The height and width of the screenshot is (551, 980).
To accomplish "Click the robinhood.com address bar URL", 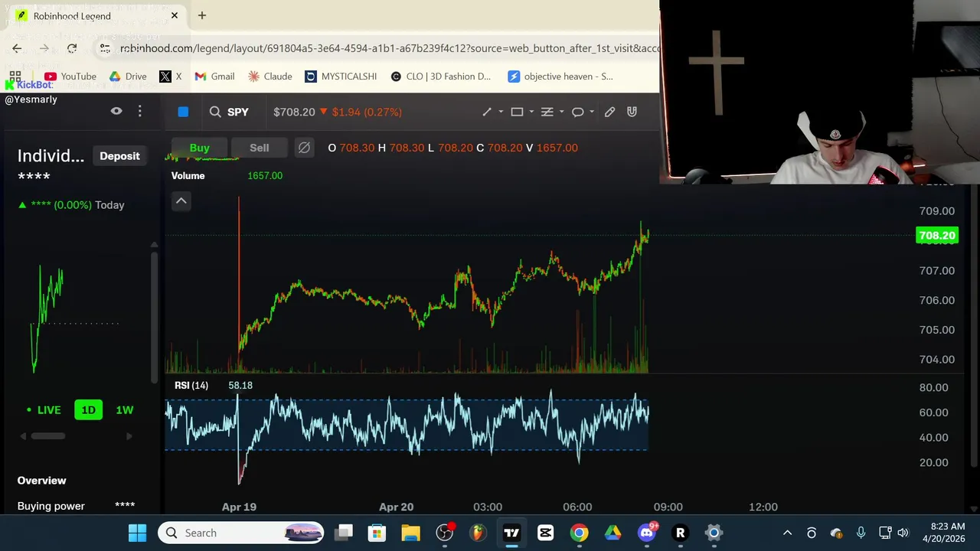I will point(389,48).
